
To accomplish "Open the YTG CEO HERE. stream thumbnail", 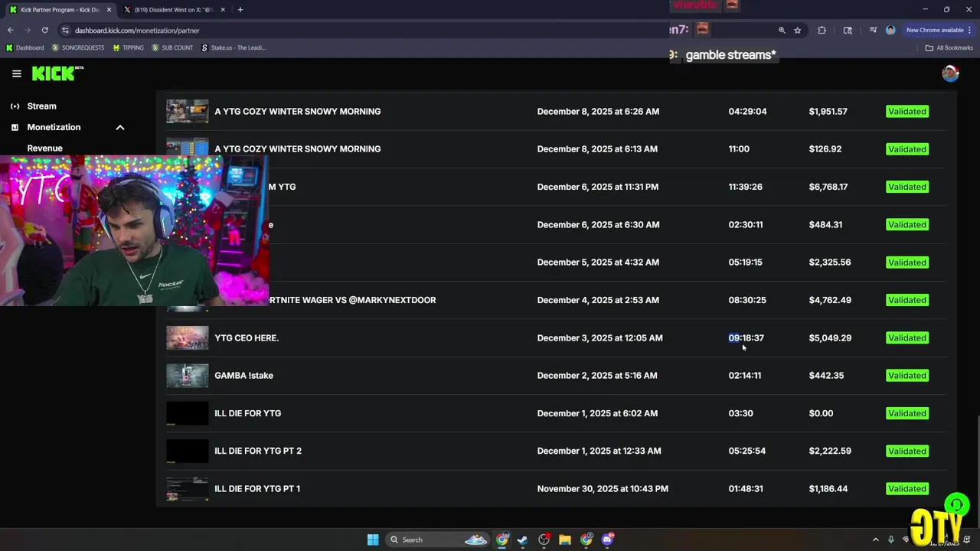I will click(188, 337).
